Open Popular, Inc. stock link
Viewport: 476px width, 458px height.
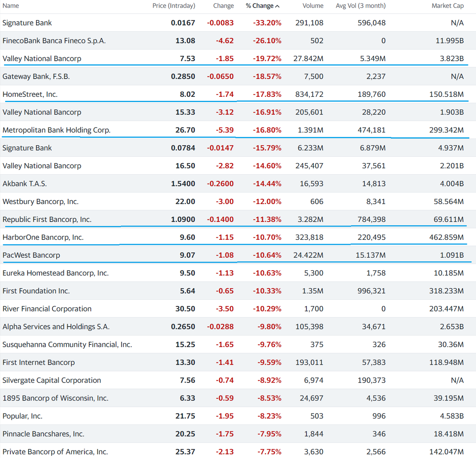click(22, 416)
